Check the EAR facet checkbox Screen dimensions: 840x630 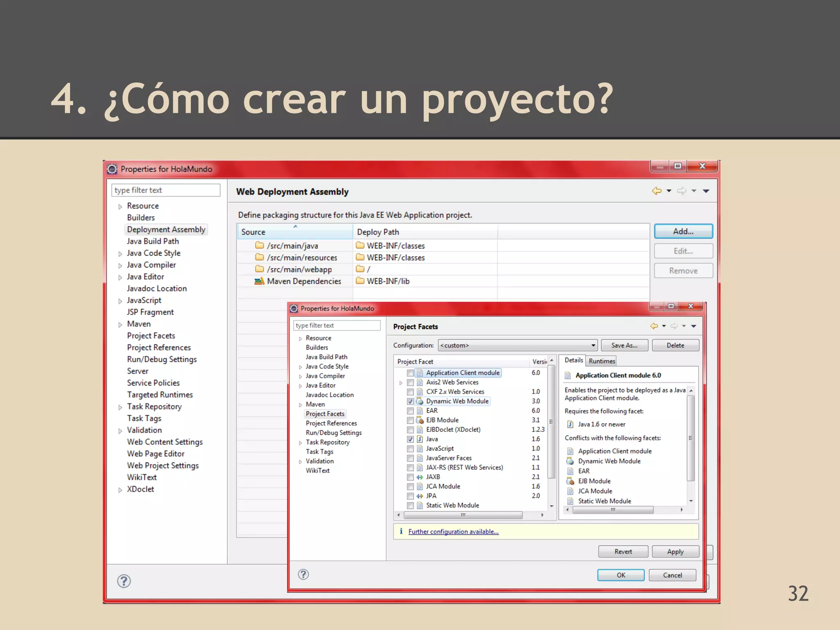pyautogui.click(x=410, y=411)
